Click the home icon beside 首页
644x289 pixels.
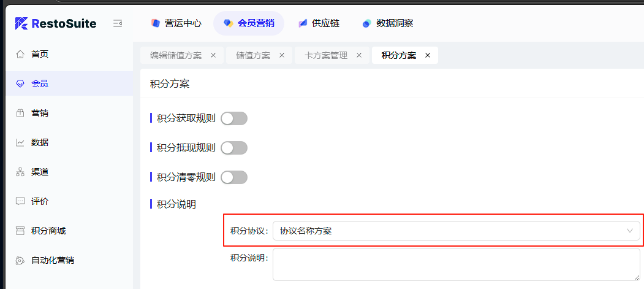click(x=20, y=54)
